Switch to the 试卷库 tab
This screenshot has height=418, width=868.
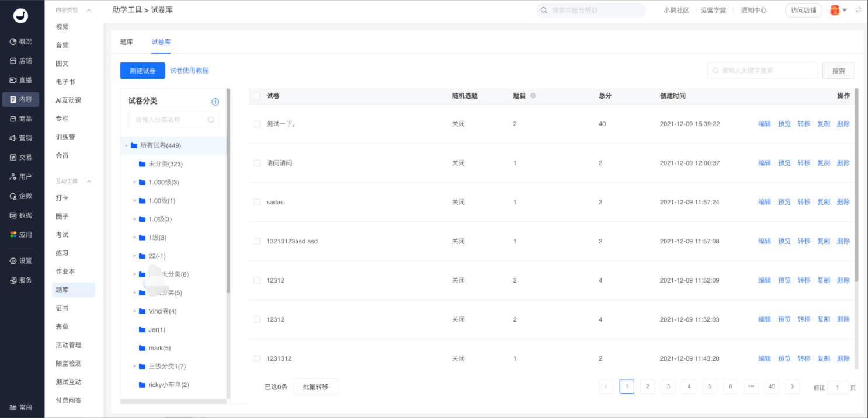pos(161,42)
